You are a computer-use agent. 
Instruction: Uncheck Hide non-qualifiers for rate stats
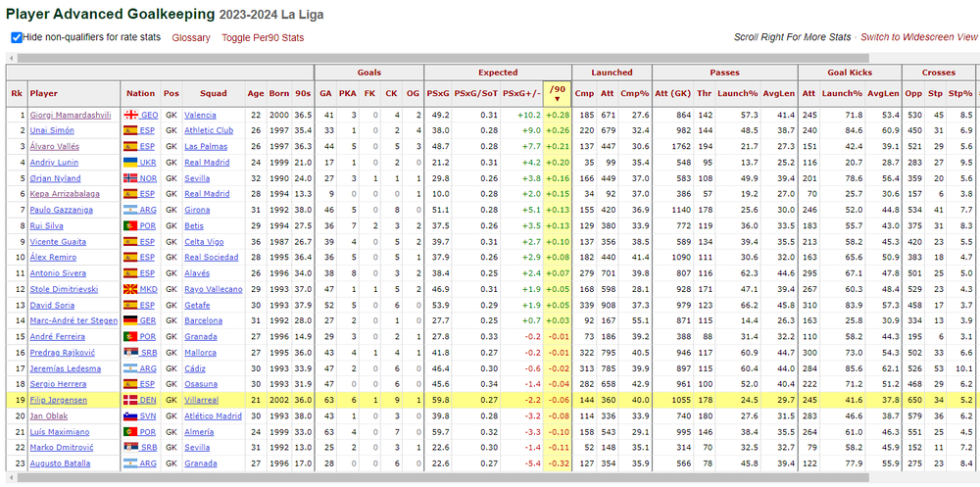17,37
